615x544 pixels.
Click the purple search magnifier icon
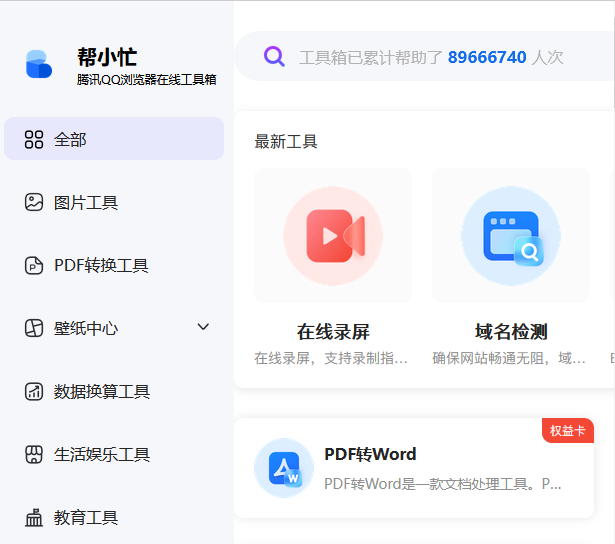click(274, 56)
